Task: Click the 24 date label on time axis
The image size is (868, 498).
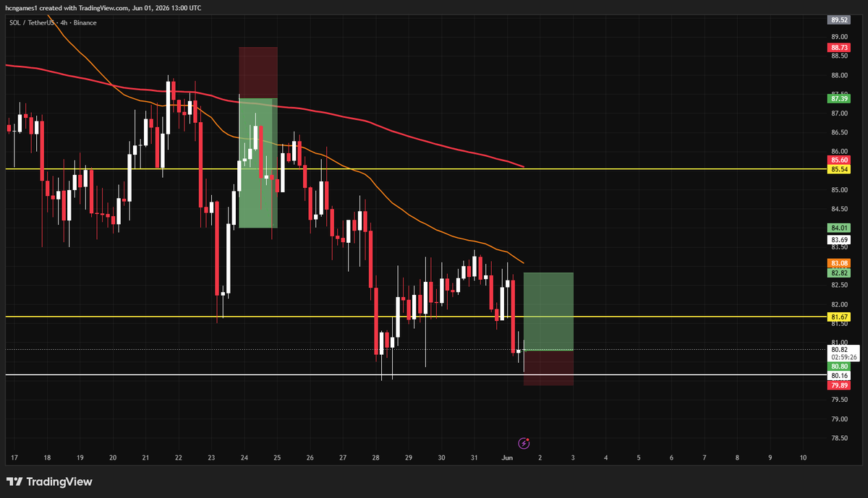Action: coord(244,458)
